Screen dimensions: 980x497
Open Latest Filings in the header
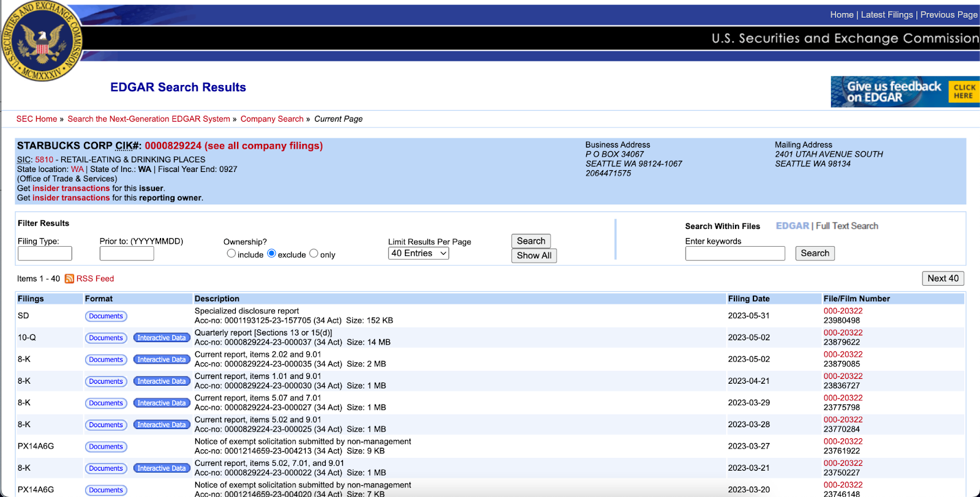887,15
